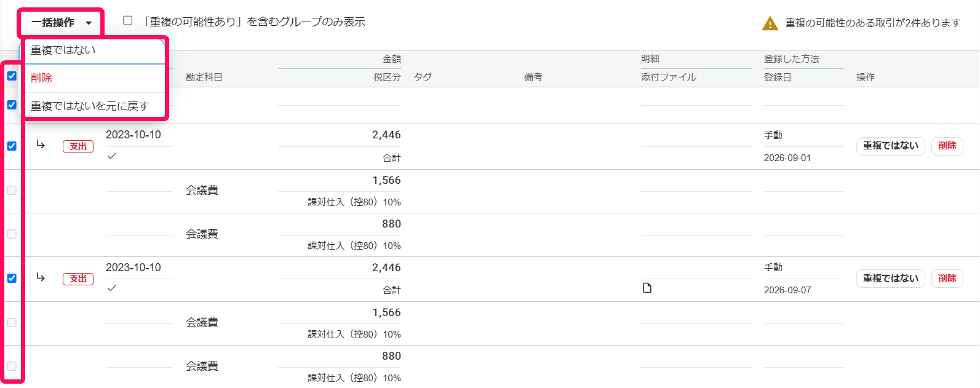Click the 支出 tag on the 2026-09-07 row
Screen dimensions: 980x388
click(x=78, y=279)
